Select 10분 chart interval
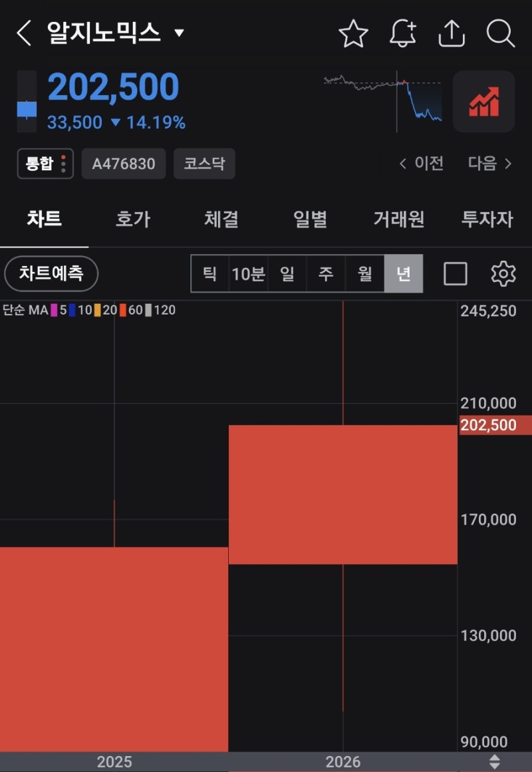This screenshot has height=772, width=532. tap(248, 274)
